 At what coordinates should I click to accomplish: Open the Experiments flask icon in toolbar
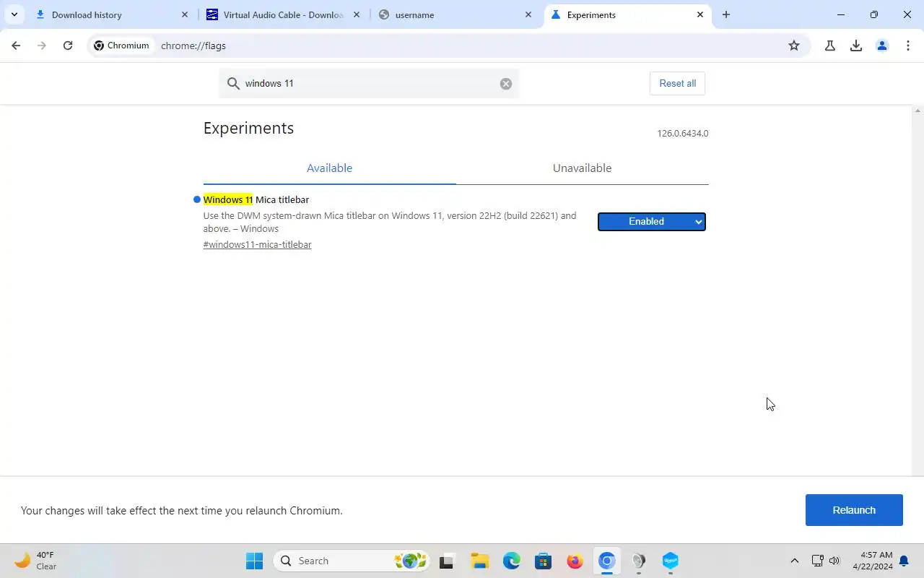pyautogui.click(x=830, y=46)
